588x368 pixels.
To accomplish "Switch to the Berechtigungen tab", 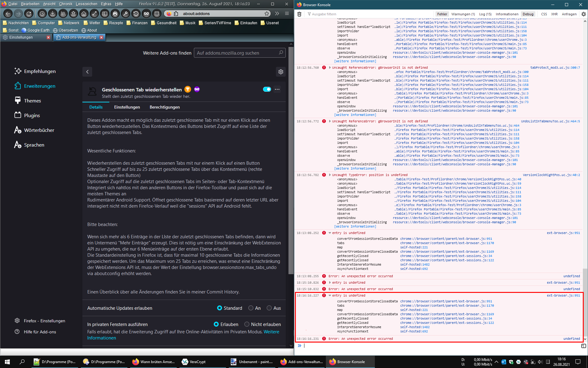I will (164, 107).
